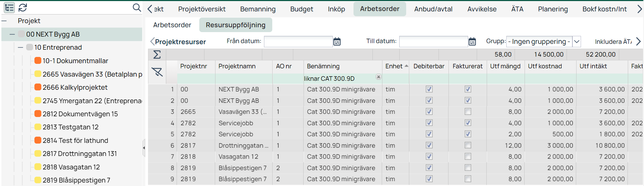Select 2819 Blåsippestigen 7 in tree
Viewport: 644px width, 186px height.
click(x=76, y=180)
